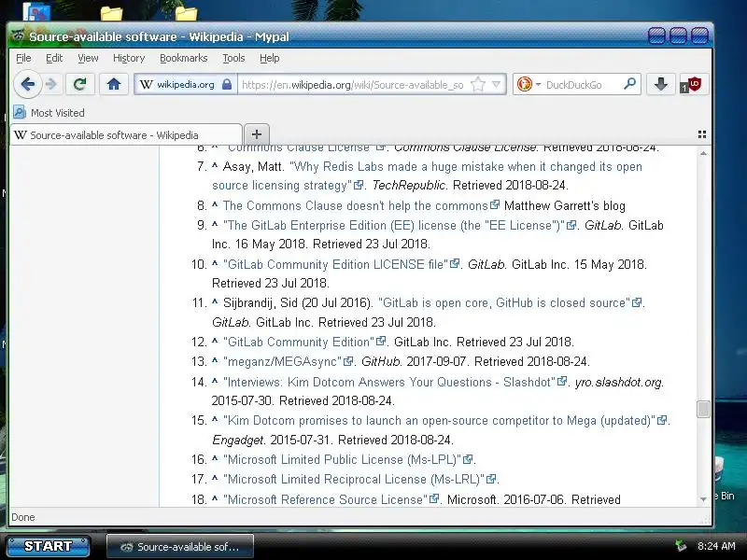Open the View menu
This screenshot has width=747, height=560.
[88, 58]
